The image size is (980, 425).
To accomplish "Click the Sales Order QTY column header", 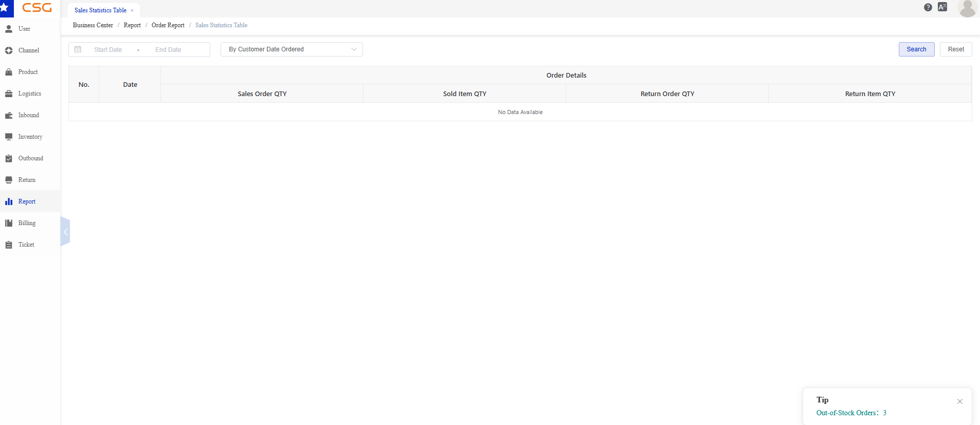I will (262, 94).
